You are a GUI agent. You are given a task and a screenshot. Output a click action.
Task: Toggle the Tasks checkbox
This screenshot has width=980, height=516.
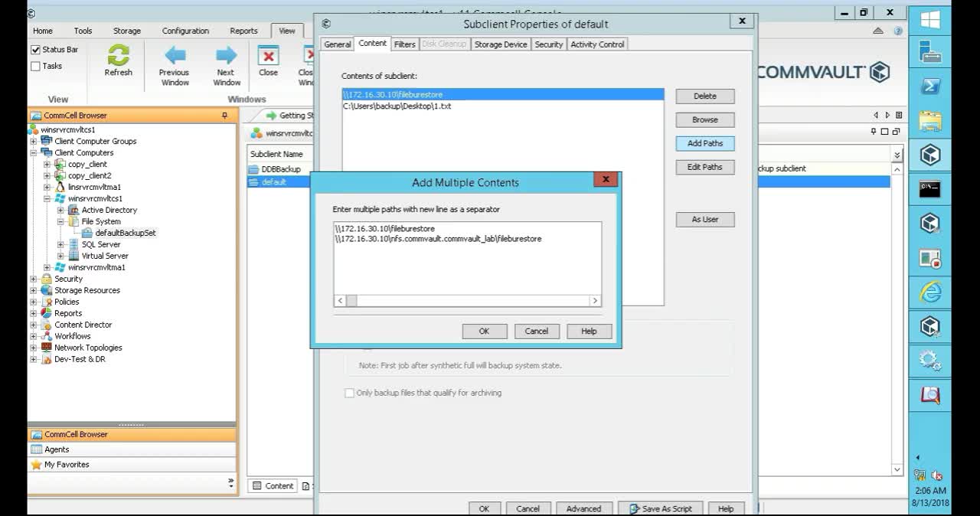coord(35,66)
